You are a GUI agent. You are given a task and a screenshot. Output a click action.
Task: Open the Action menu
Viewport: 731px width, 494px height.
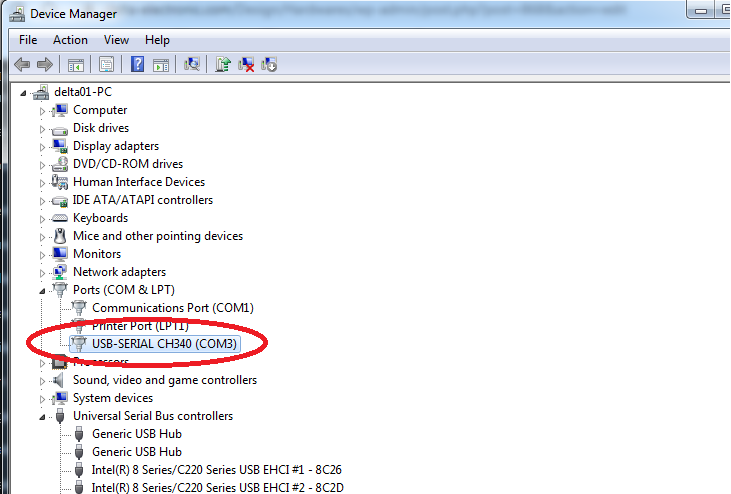coord(70,40)
